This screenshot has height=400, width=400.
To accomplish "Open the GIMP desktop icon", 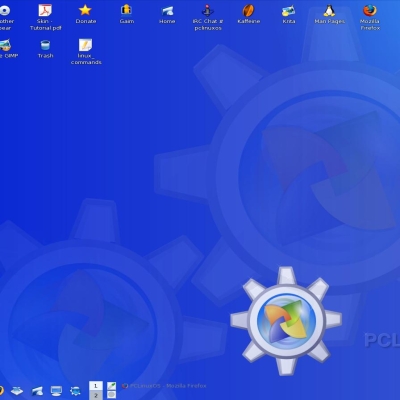I will pos(5,45).
